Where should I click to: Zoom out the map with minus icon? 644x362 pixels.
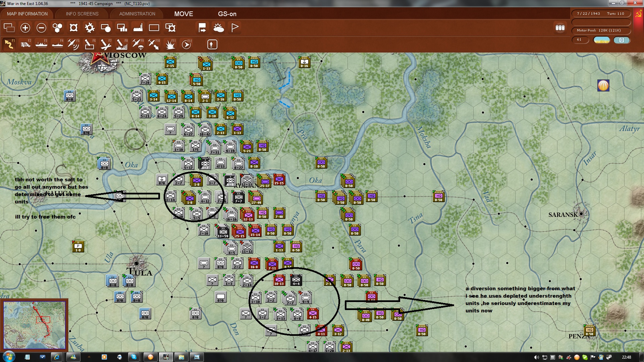tap(41, 28)
